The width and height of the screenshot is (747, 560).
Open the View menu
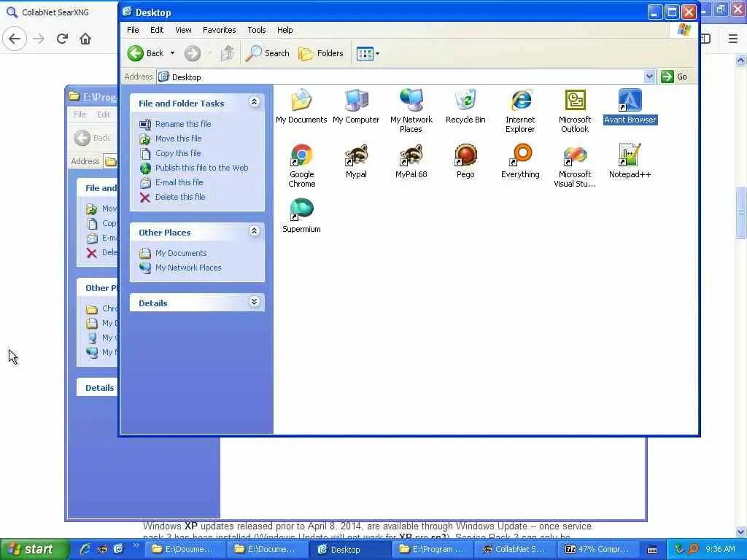pyautogui.click(x=183, y=30)
